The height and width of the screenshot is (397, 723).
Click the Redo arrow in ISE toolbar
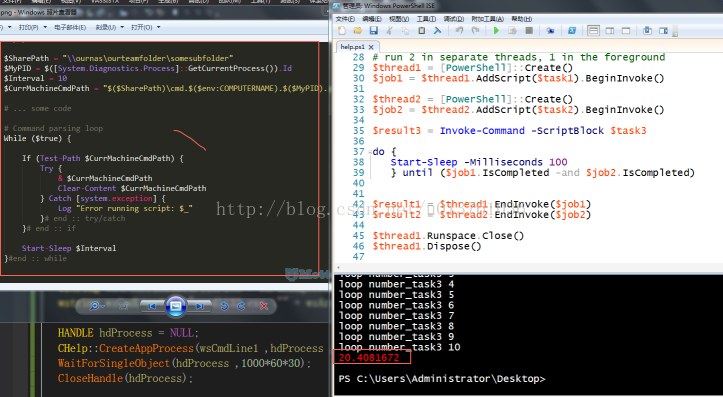(475, 30)
